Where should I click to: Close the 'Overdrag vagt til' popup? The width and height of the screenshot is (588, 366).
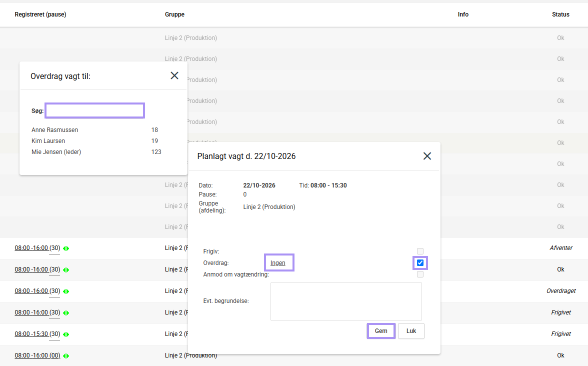(174, 75)
